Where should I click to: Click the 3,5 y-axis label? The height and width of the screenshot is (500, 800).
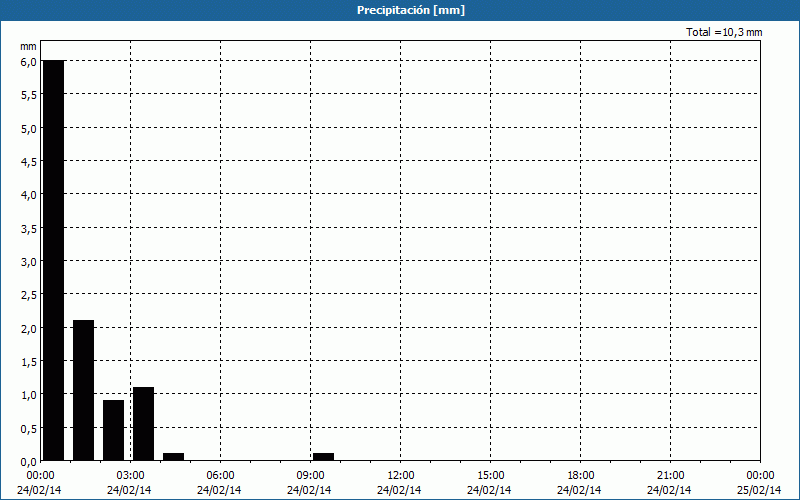pyautogui.click(x=29, y=229)
